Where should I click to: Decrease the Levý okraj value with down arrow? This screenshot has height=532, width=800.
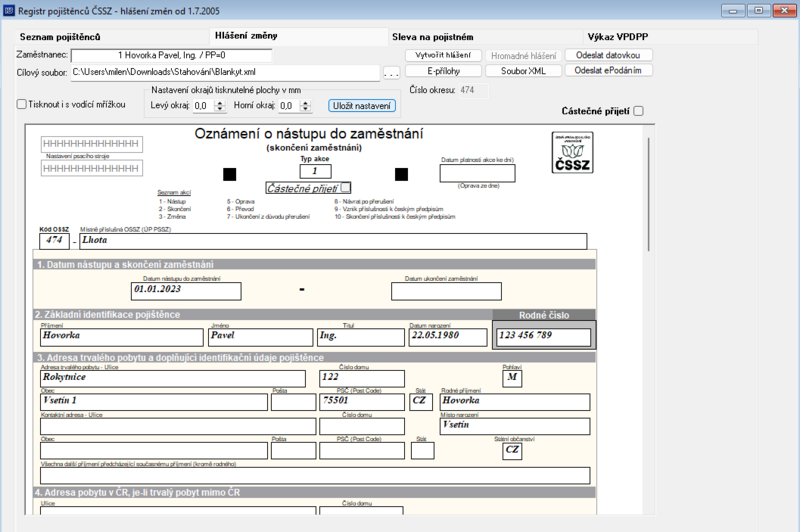click(x=220, y=109)
